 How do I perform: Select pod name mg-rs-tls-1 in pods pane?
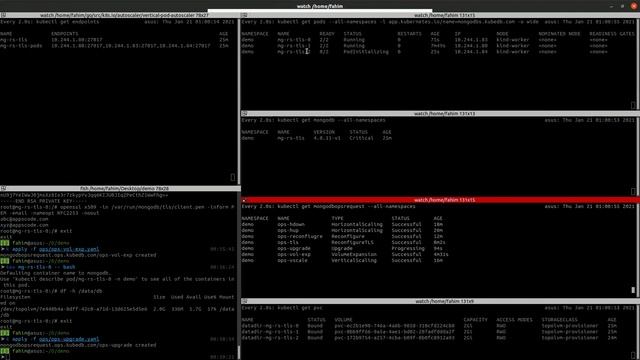coord(294,46)
